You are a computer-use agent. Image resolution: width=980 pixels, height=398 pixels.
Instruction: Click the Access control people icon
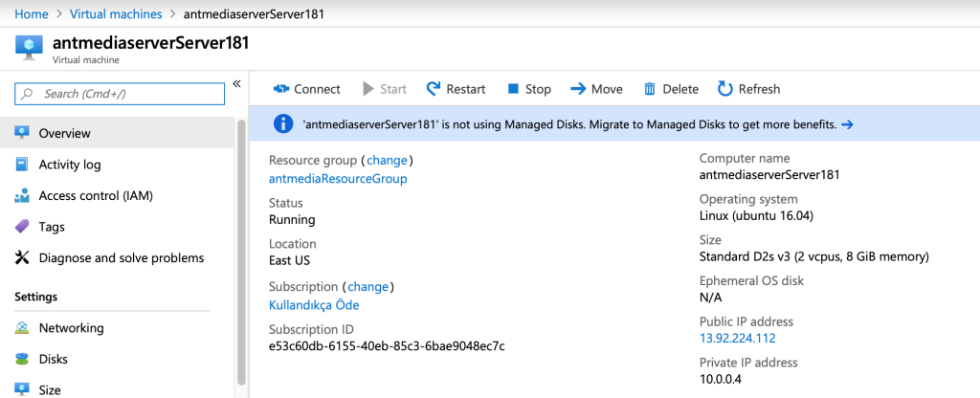point(22,195)
